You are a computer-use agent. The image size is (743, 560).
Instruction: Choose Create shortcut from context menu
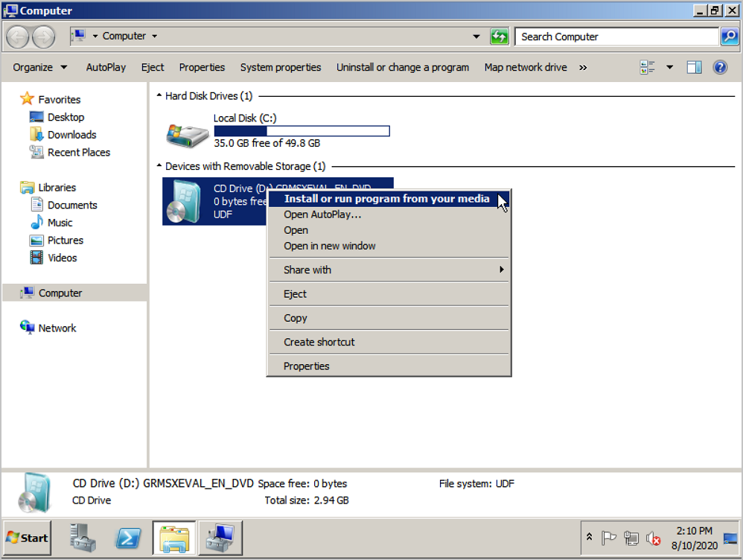tap(389, 342)
